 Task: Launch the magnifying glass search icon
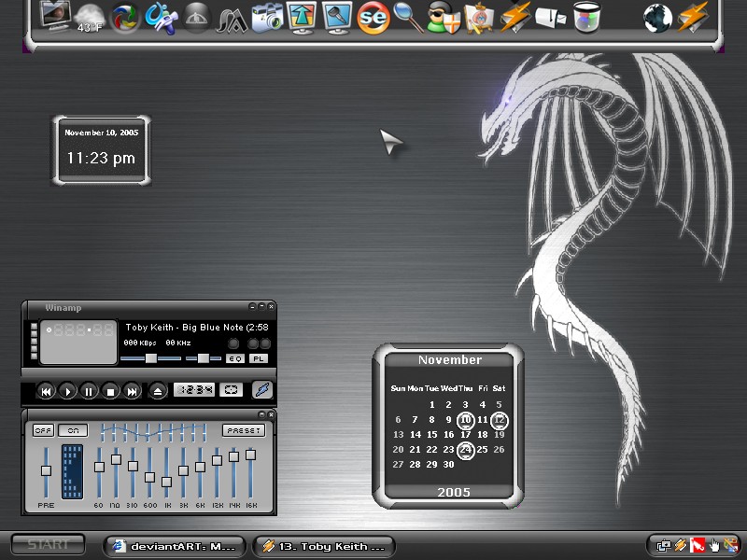point(408,18)
